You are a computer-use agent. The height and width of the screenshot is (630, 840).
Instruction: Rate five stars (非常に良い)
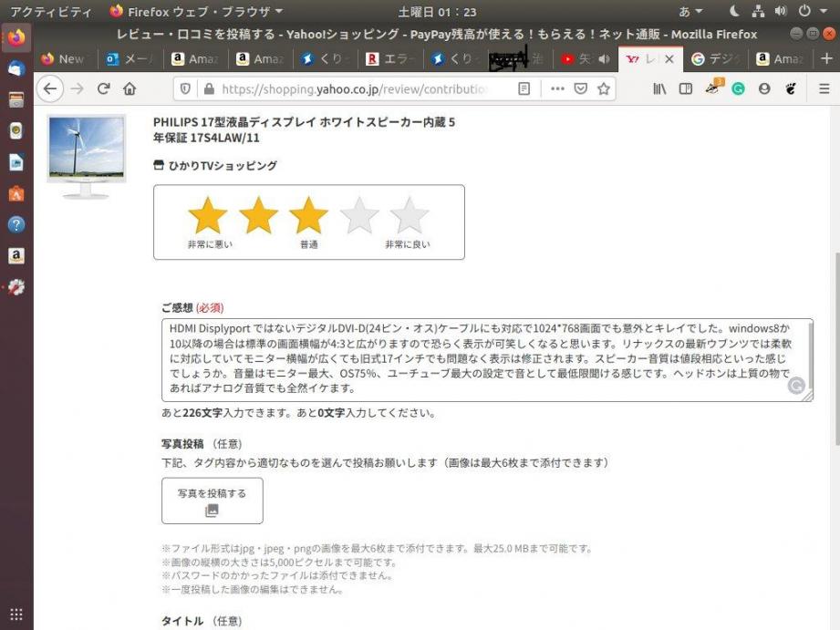coord(410,216)
